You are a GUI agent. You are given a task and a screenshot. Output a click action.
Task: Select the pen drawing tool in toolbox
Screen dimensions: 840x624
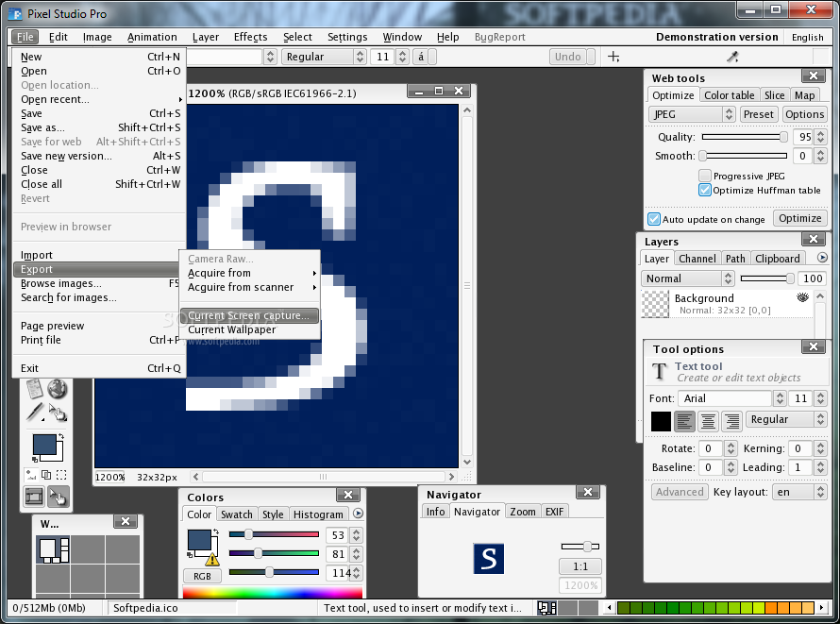coord(35,413)
